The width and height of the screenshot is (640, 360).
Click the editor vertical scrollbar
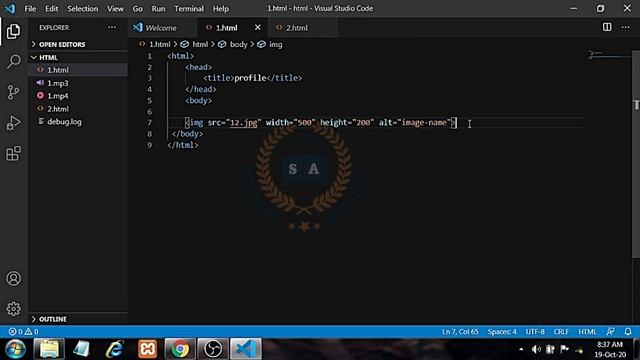(x=636, y=154)
